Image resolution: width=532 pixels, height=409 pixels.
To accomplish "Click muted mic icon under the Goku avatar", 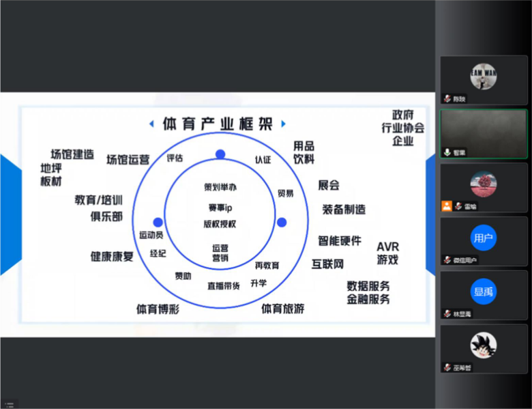I will pyautogui.click(x=447, y=367).
